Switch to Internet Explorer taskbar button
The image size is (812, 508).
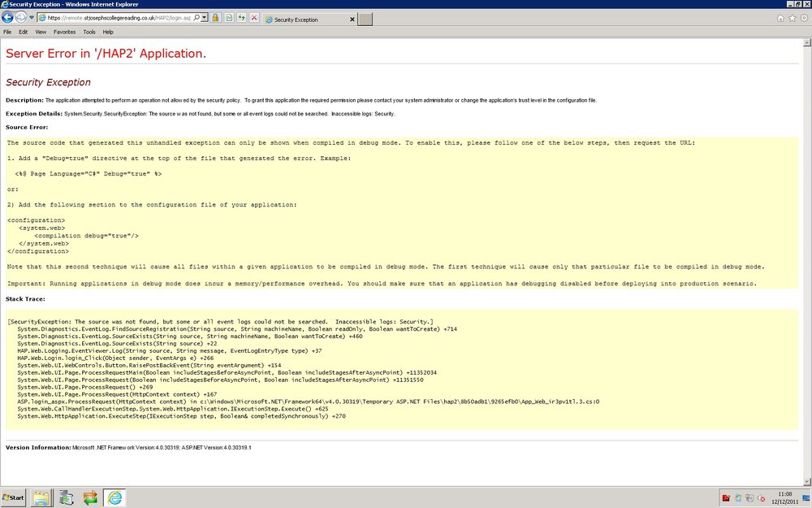(114, 497)
